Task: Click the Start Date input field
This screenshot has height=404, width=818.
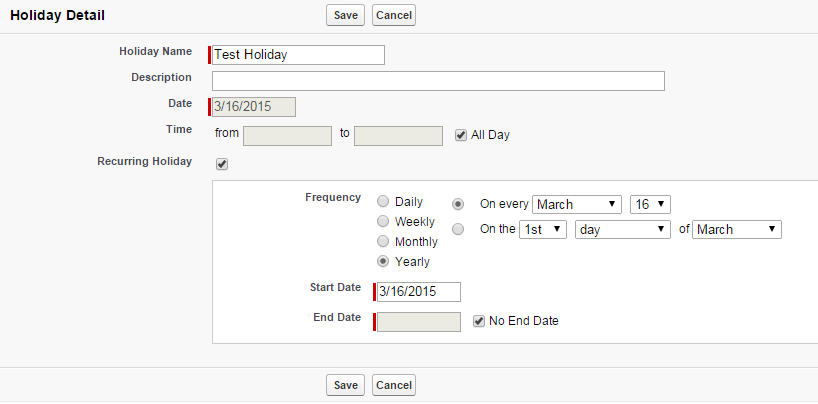Action: click(x=418, y=291)
